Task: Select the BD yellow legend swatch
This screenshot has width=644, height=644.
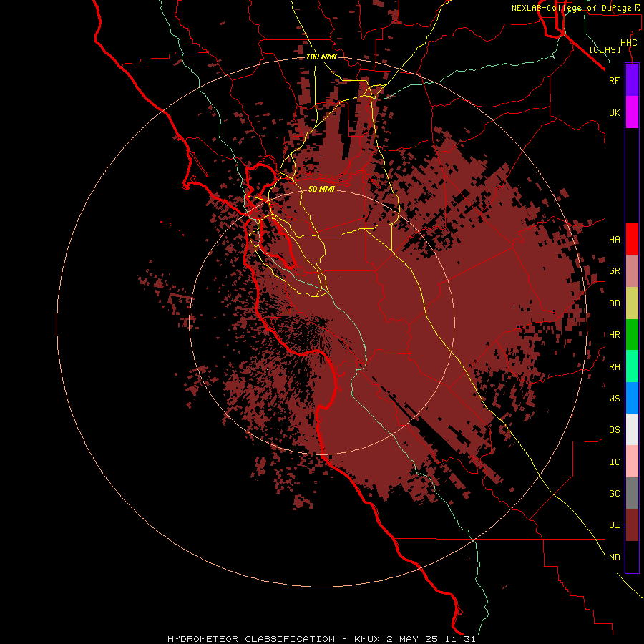Action: point(632,303)
